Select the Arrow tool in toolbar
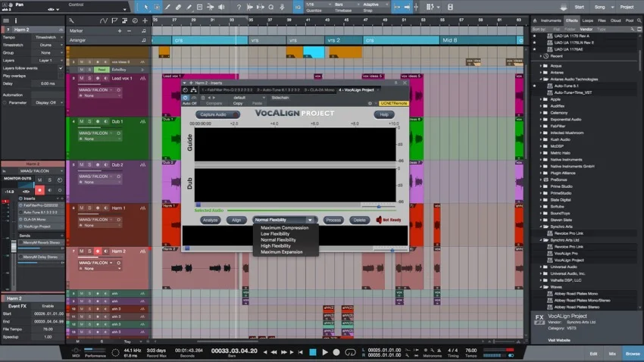This screenshot has height=362, width=644. pyautogui.click(x=145, y=7)
